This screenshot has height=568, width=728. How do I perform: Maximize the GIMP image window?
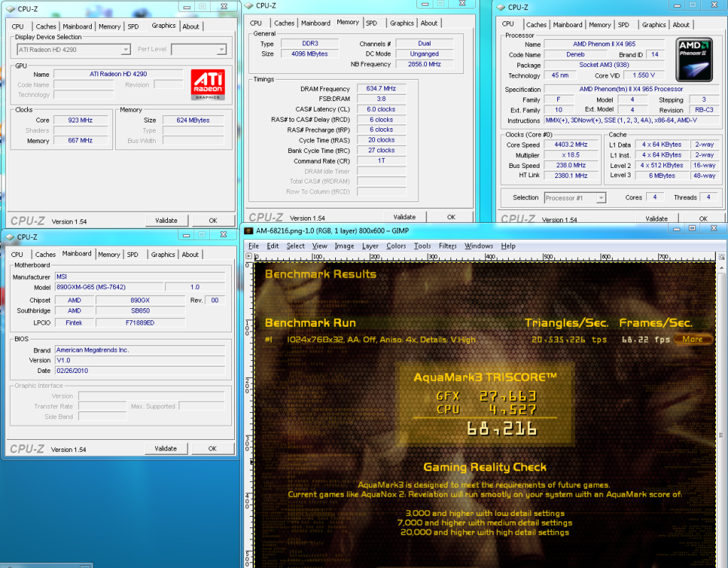(692, 229)
